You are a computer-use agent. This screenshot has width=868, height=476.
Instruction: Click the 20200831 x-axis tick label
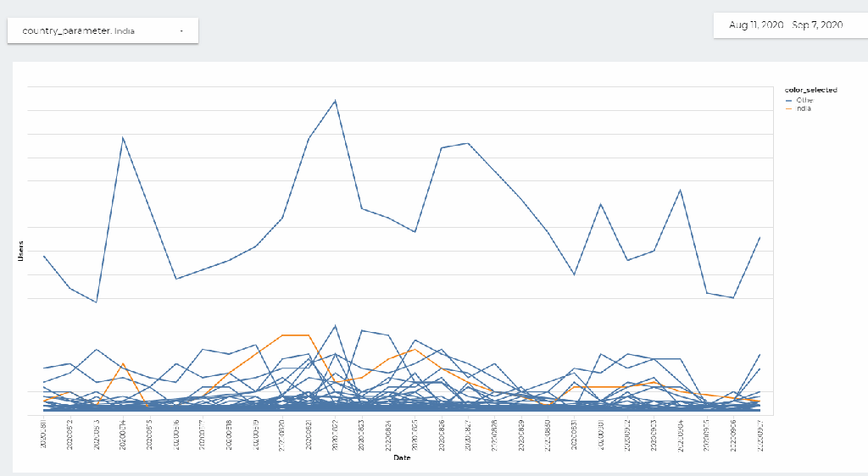point(574,434)
